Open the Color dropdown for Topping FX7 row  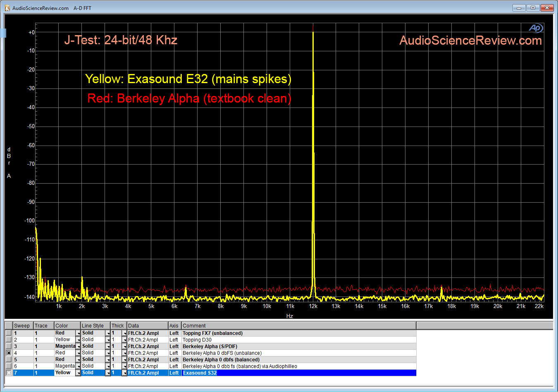(78, 333)
